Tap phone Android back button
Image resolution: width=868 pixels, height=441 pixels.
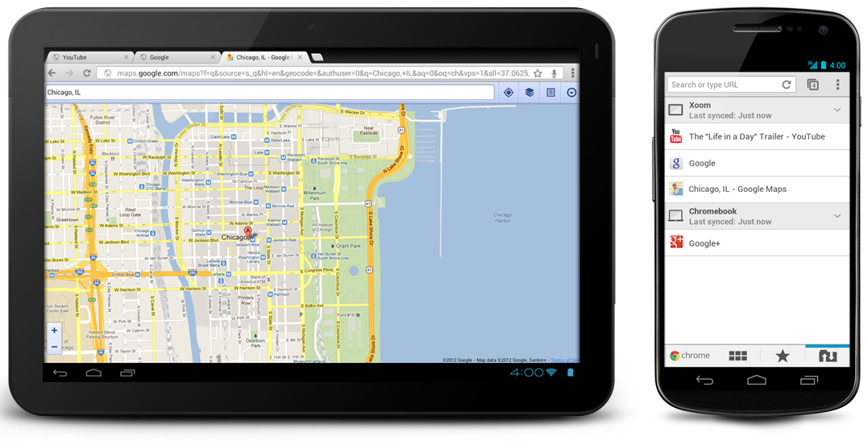coord(704,380)
